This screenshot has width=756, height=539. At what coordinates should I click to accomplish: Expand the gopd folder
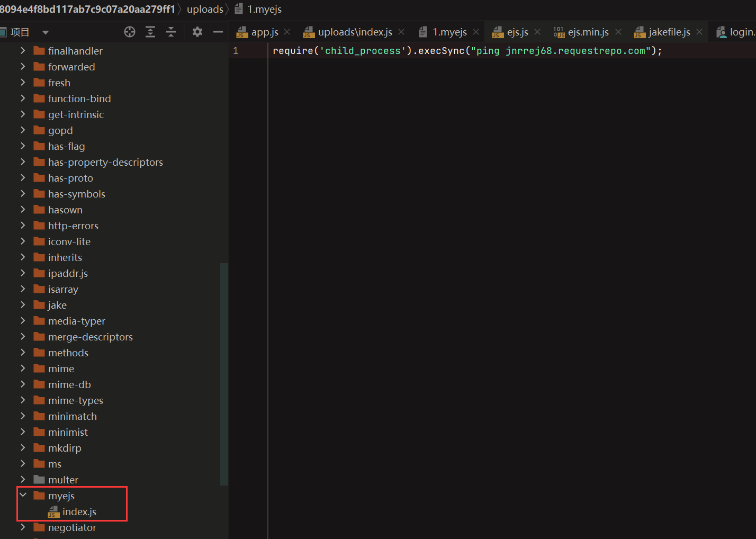click(23, 130)
